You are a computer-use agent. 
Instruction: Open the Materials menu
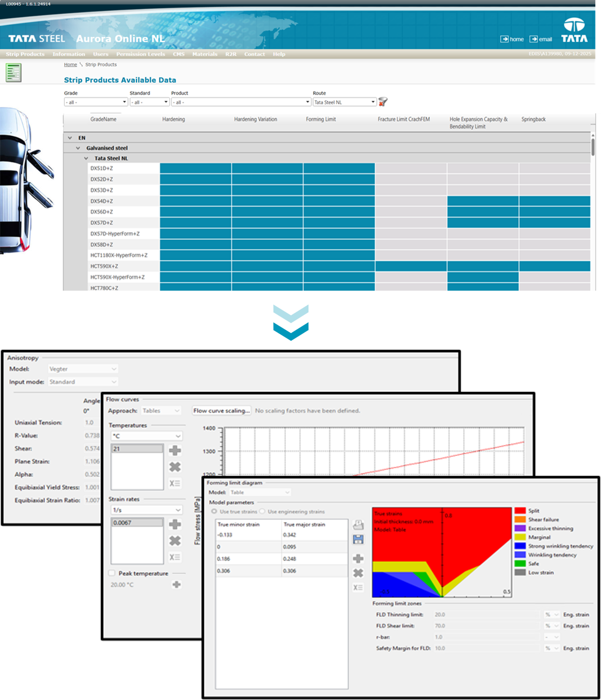[x=205, y=54]
